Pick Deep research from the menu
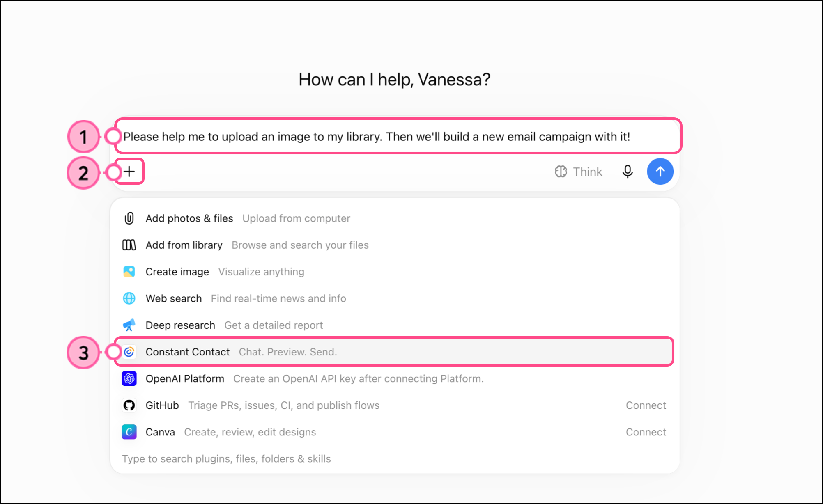The height and width of the screenshot is (504, 823). 395,325
